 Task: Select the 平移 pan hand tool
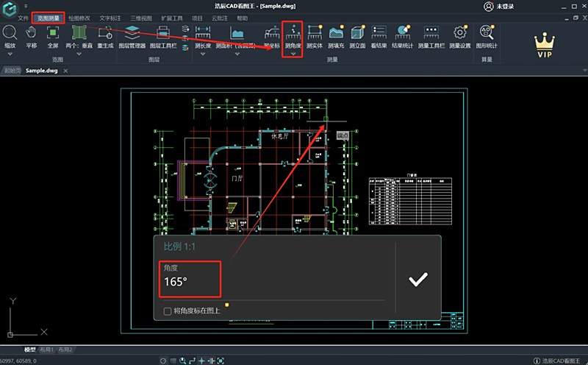tap(32, 38)
